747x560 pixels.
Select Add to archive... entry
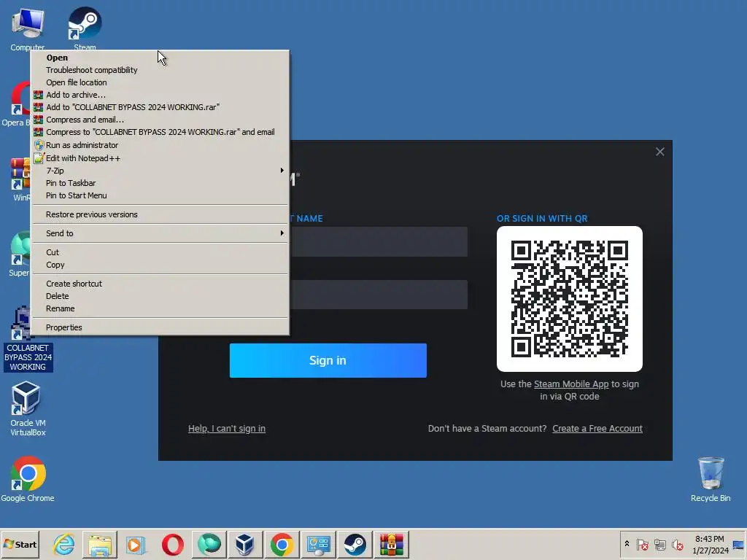tap(160, 95)
